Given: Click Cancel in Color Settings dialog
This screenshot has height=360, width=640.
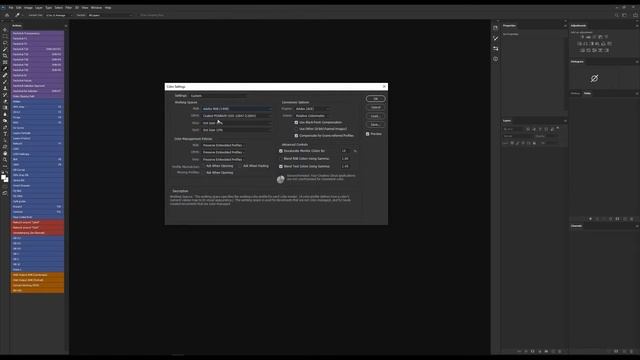Looking at the screenshot, I should point(376,107).
